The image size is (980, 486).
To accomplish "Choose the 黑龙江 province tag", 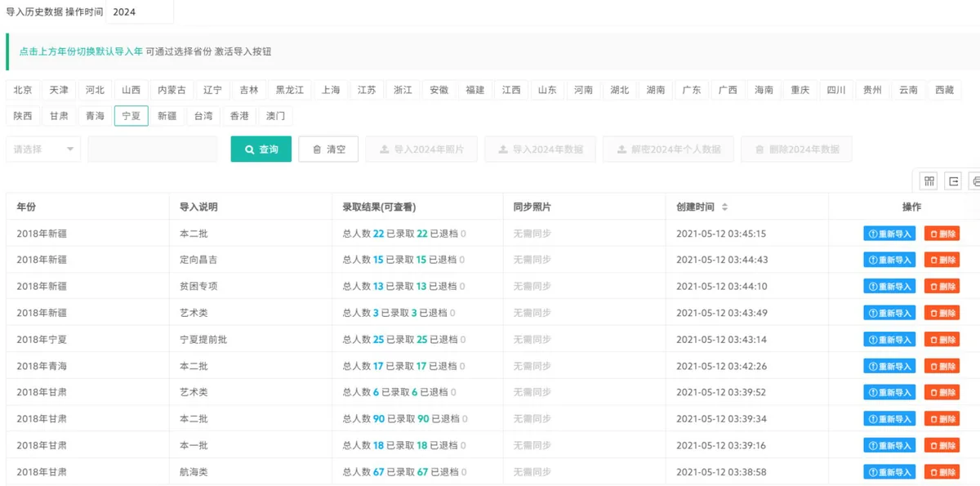I will pos(290,90).
